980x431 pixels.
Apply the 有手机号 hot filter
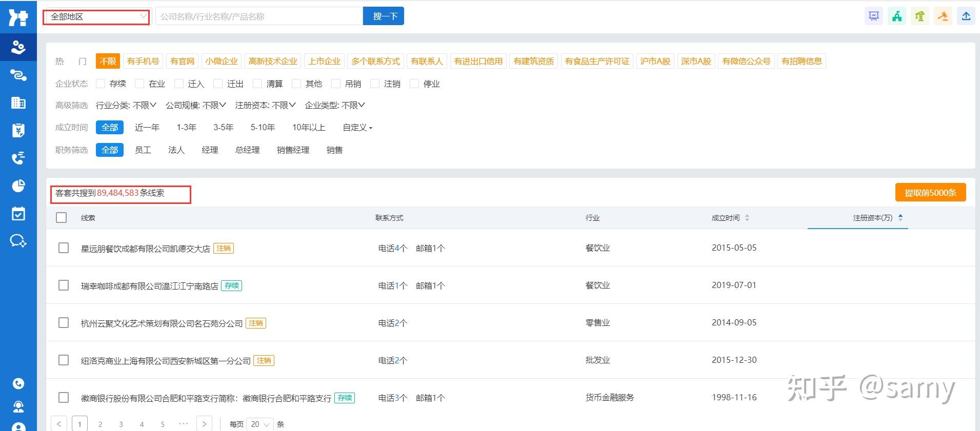pos(143,61)
